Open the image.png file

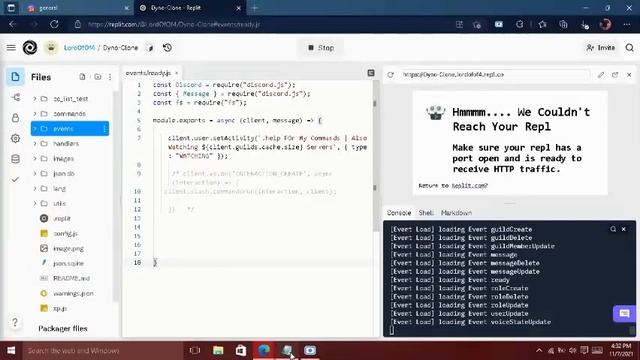coord(70,248)
